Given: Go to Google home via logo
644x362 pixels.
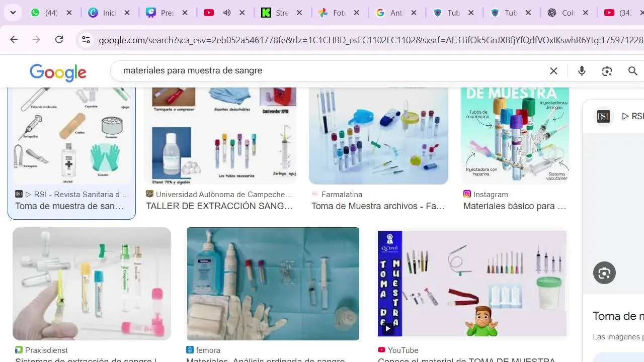Looking at the screenshot, I should tap(58, 73).
